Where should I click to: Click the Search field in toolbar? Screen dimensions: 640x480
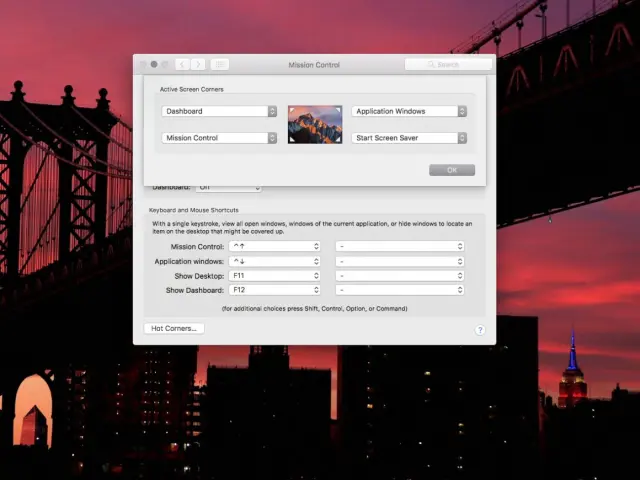pos(448,64)
